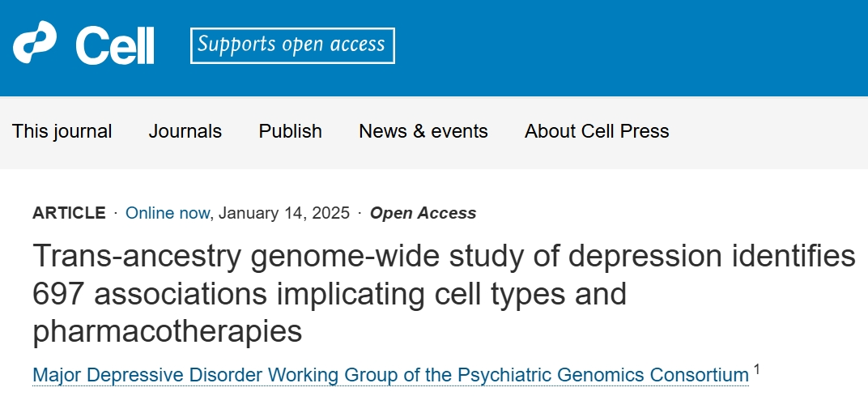The width and height of the screenshot is (868, 396).
Task: Click the Cell wordmark in header
Action: click(115, 45)
